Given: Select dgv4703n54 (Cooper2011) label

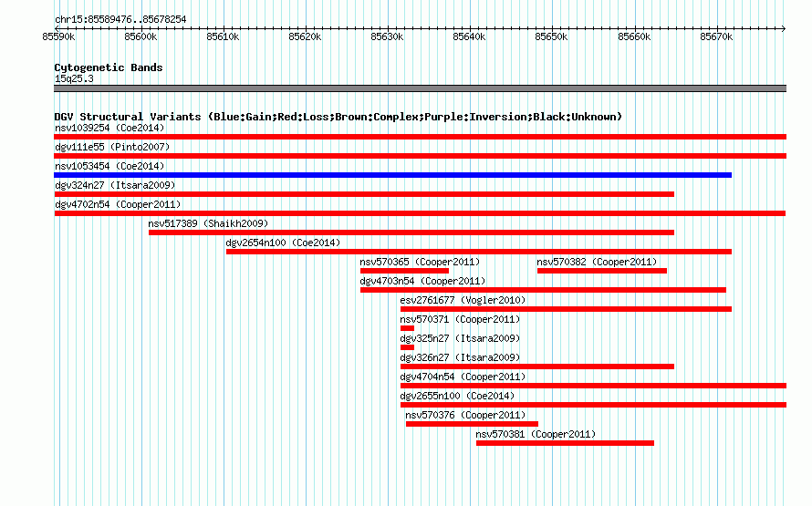Looking at the screenshot, I should [422, 281].
